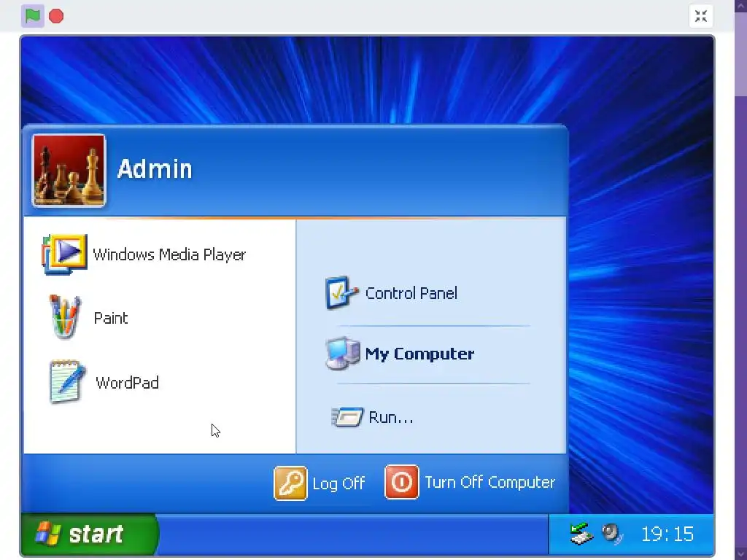Click the My Computer monitor icon
Viewport: 747px width, 560px height.
(343, 354)
